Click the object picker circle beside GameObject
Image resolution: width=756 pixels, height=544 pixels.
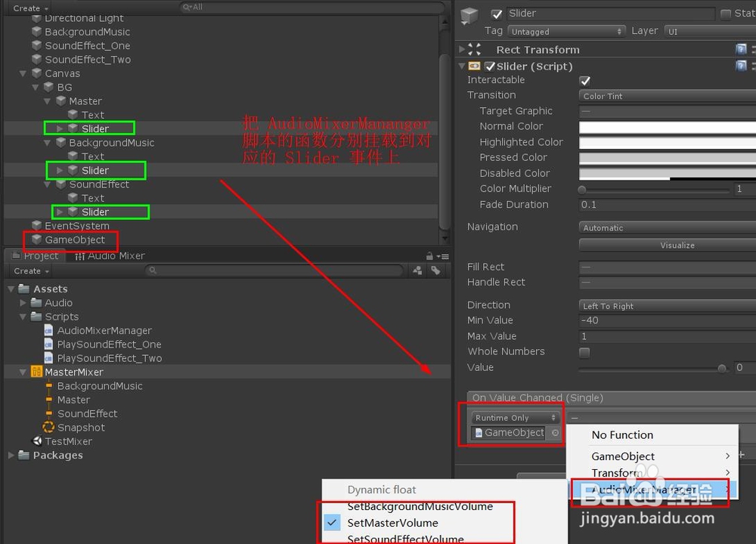click(556, 433)
